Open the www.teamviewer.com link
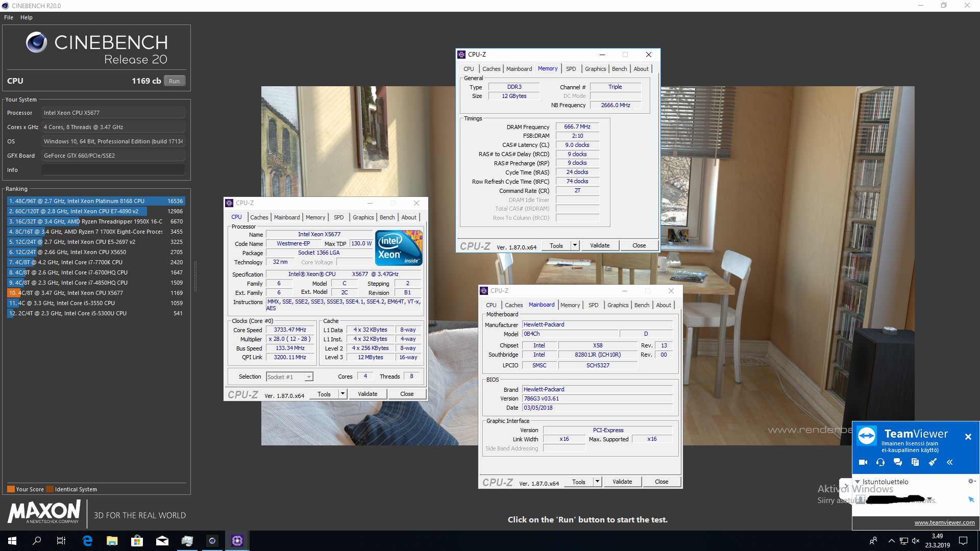Screen dimensions: 980x551 [x=944, y=522]
